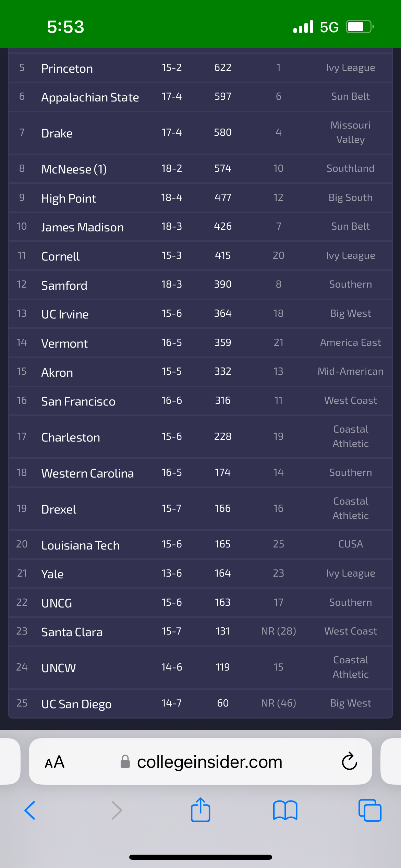Tap the home indicator bar
Viewport: 401px width, 868px height.
coord(200,857)
